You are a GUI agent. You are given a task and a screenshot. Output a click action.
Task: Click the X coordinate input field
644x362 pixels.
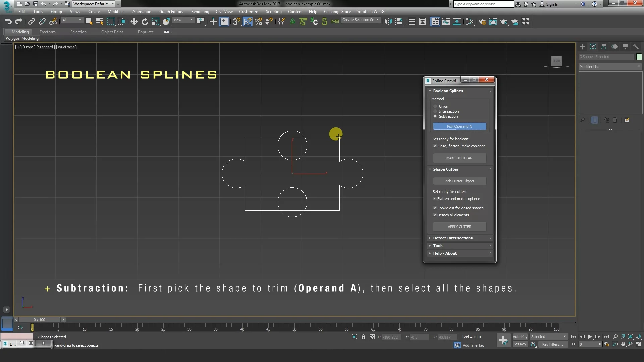tap(391, 337)
